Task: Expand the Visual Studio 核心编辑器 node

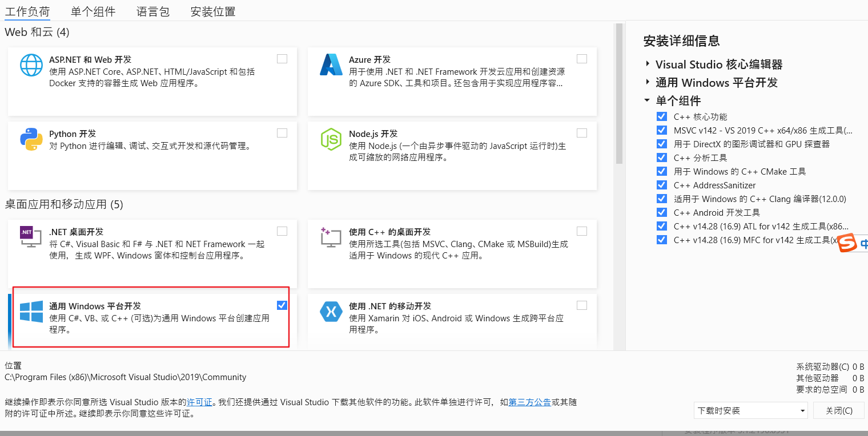Action: click(648, 64)
